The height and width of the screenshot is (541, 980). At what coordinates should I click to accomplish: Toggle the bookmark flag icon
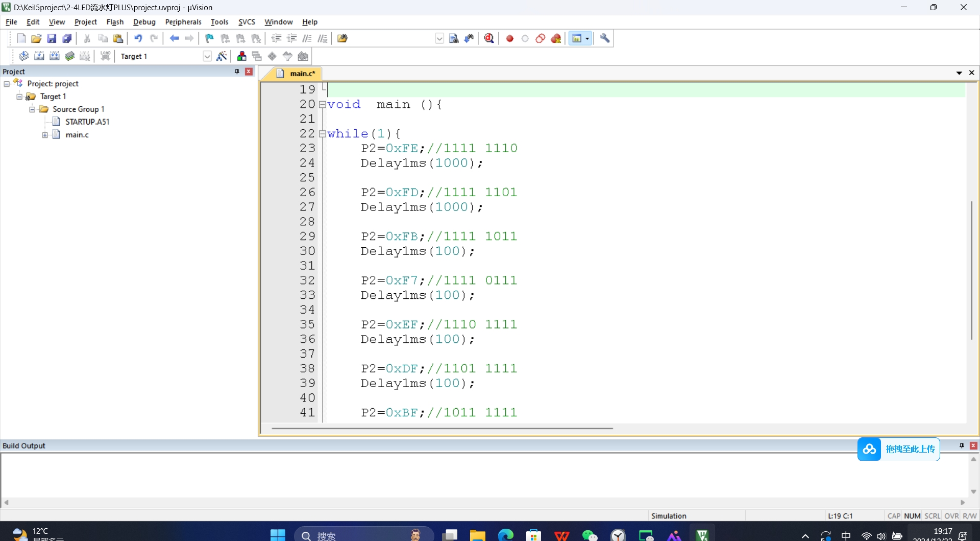point(209,38)
